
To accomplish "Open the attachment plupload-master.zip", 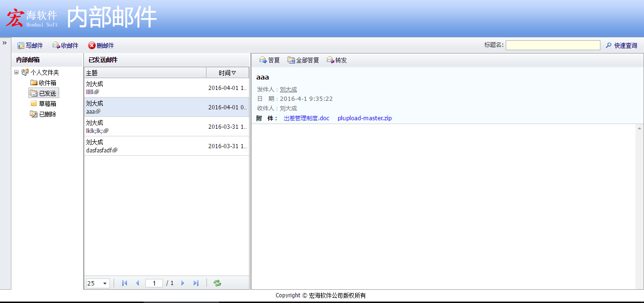I will (x=365, y=118).
